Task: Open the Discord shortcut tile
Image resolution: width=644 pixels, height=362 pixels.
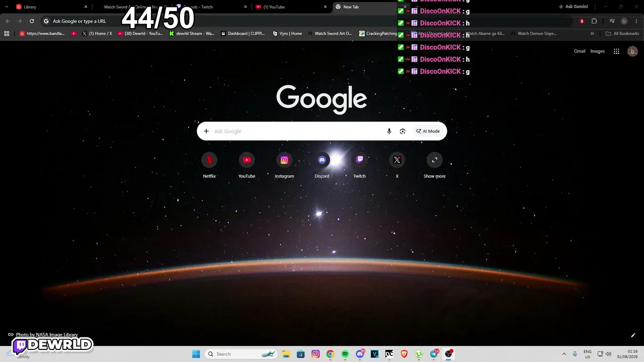Action: (x=322, y=165)
